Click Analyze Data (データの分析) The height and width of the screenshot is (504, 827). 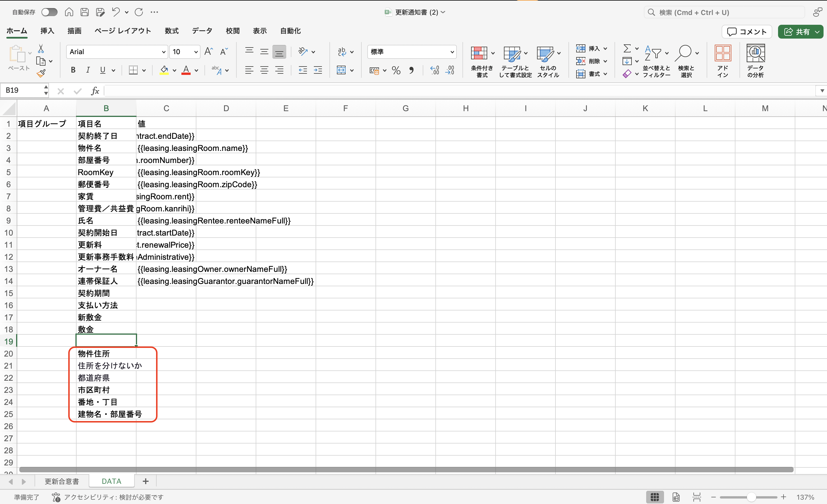755,61
